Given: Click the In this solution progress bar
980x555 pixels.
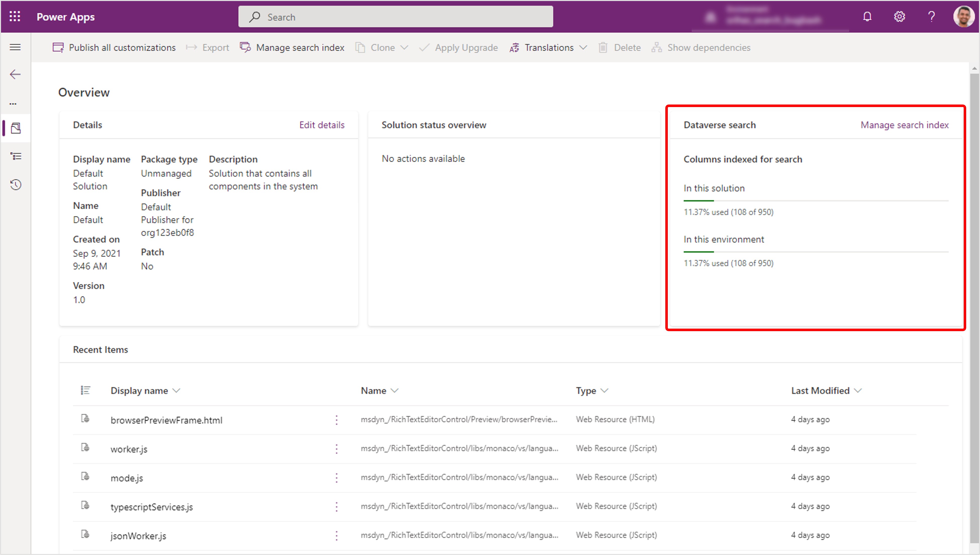Looking at the screenshot, I should [815, 200].
